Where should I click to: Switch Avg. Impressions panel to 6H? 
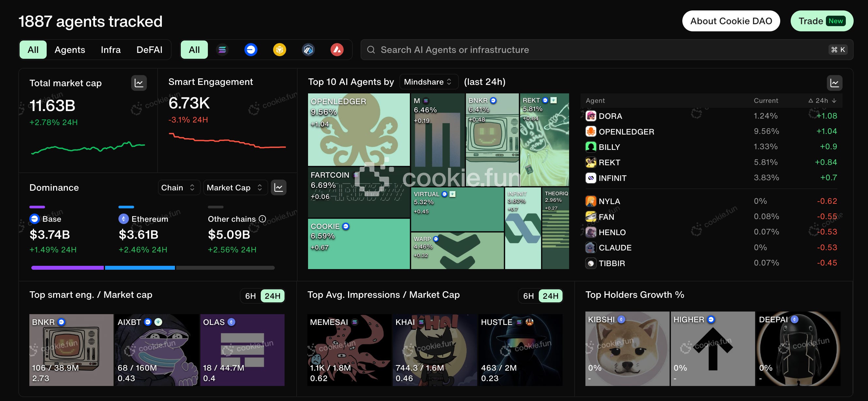click(528, 296)
